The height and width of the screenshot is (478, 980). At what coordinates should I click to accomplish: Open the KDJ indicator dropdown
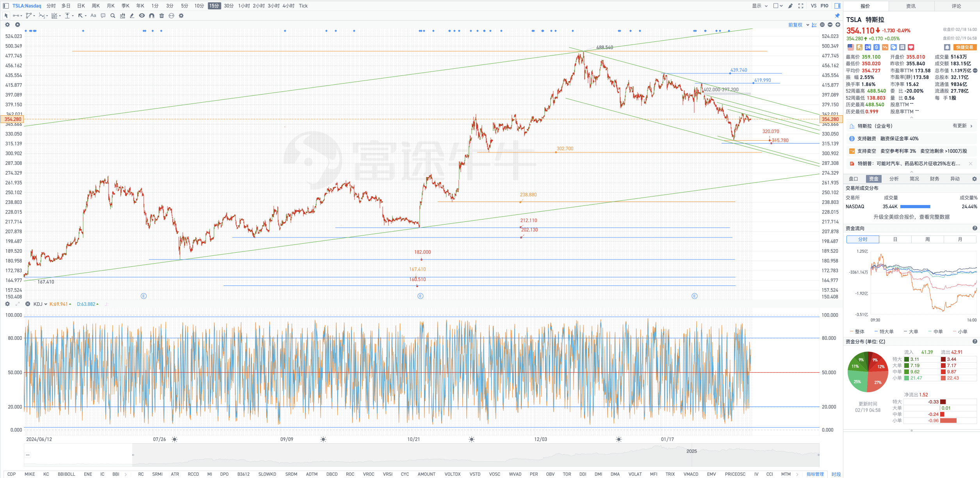(40, 304)
